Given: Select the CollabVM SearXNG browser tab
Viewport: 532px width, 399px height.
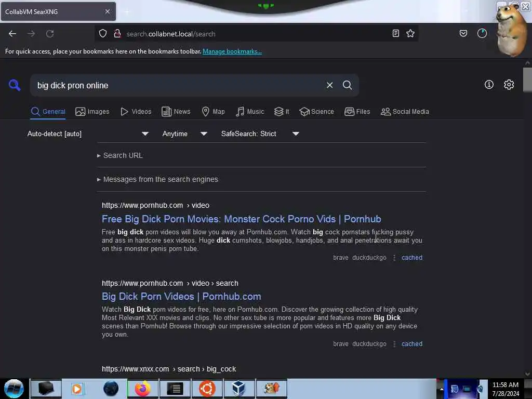Looking at the screenshot, I should tap(58, 11).
